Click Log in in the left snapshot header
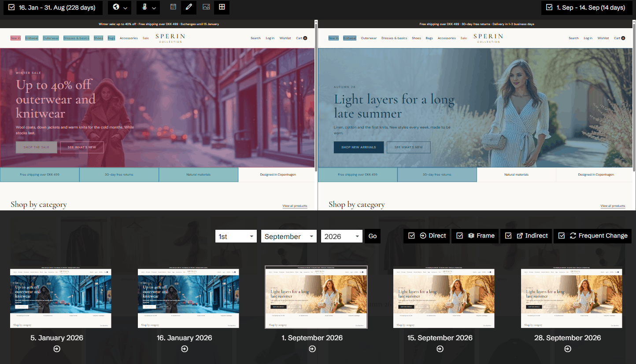636x364 pixels. coord(270,38)
